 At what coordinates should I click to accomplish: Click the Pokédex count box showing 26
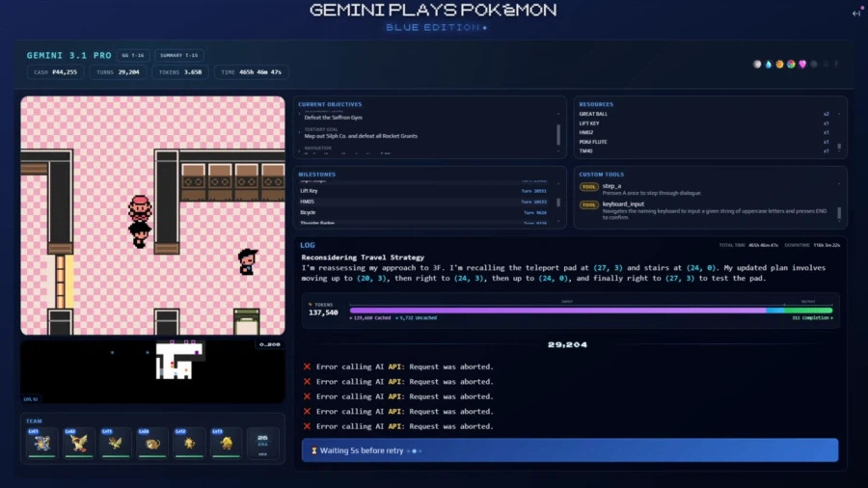click(262, 442)
